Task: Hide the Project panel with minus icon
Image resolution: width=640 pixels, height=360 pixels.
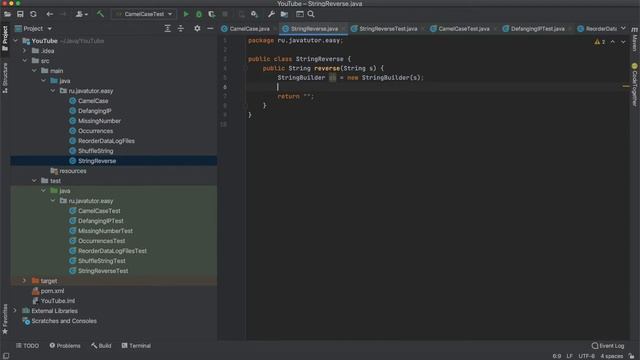Action: click(210, 28)
